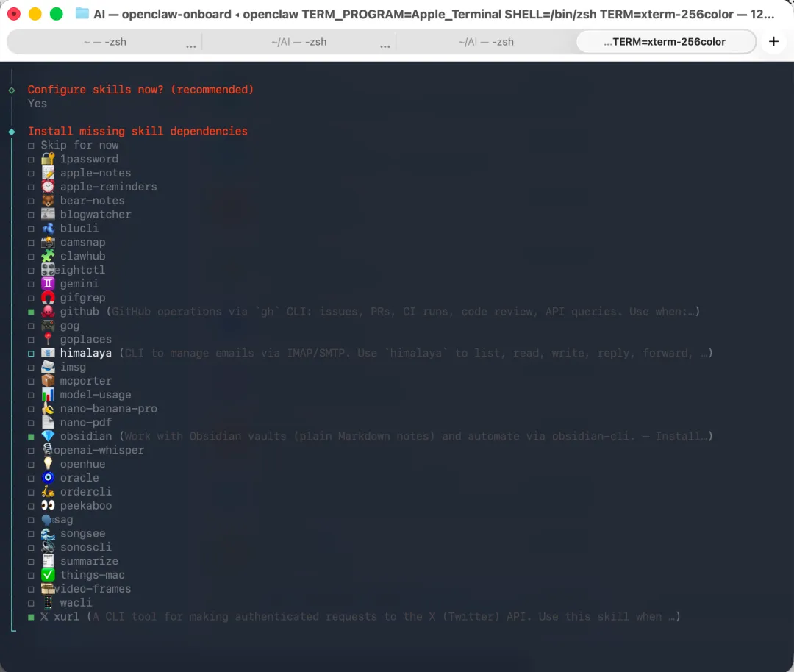Click the nano-pdf document icon

coord(48,422)
